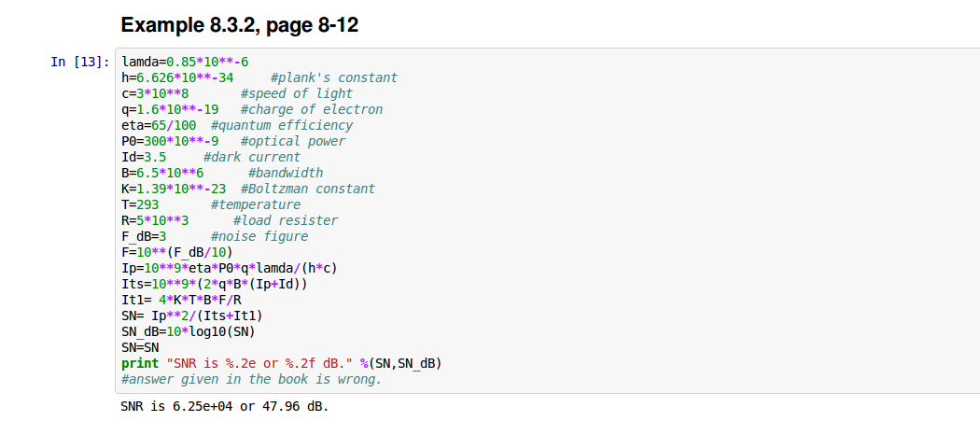Select the 'In [13]:' cell prompt
The width and height of the screenshot is (980, 421).
tap(79, 63)
